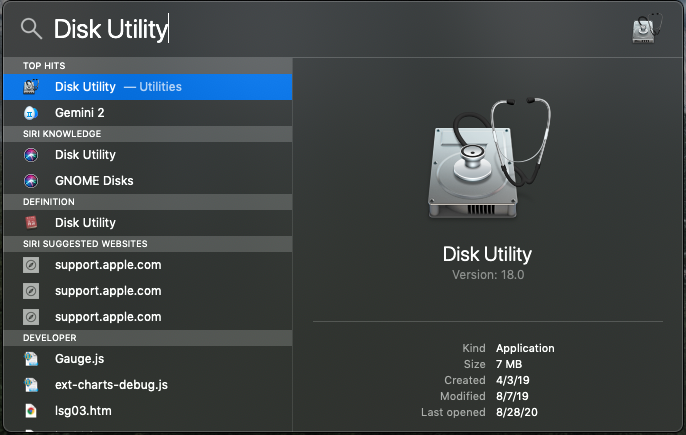Click the Last opened date 8/28/20
This screenshot has width=686, height=435.
(x=517, y=412)
